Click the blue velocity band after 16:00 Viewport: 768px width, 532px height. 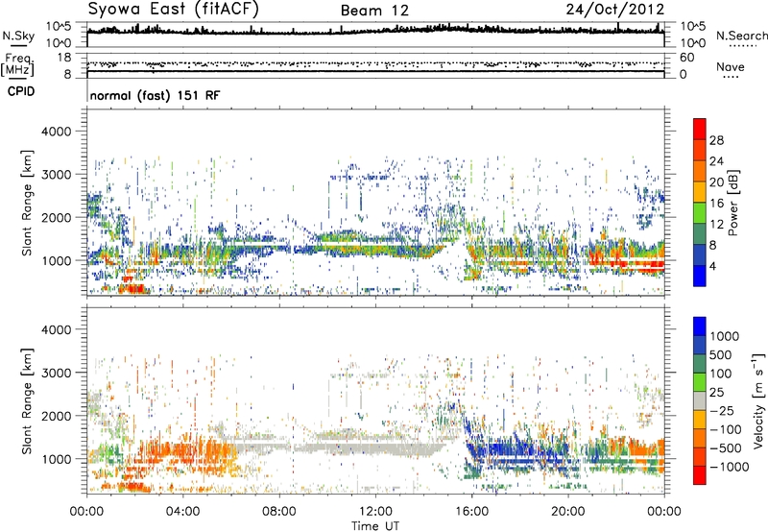point(519,453)
